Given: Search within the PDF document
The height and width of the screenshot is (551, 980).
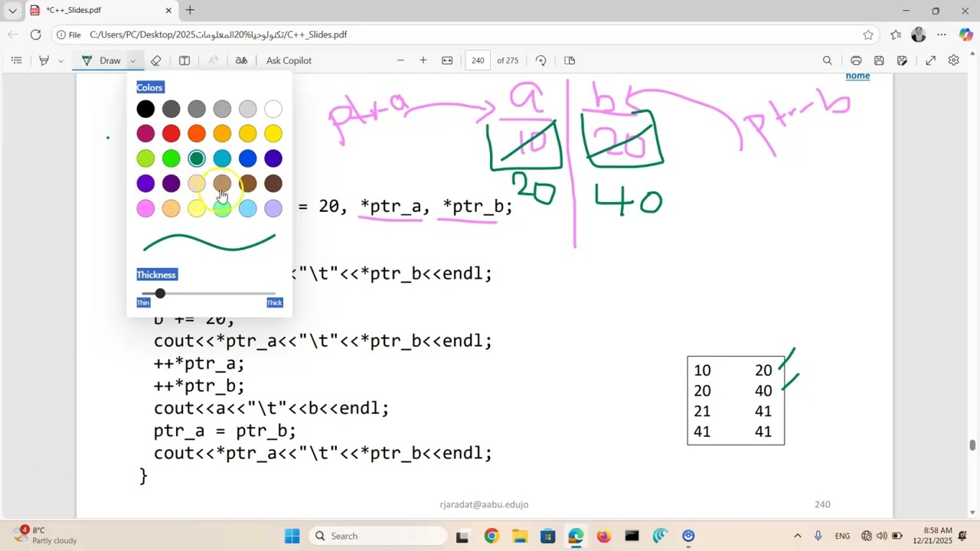Looking at the screenshot, I should tap(827, 60).
